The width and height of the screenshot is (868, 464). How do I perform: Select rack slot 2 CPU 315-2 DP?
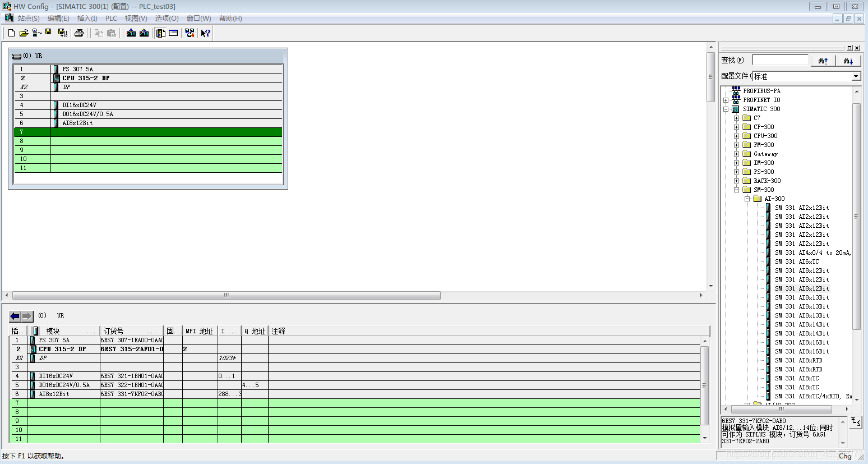tap(148, 78)
